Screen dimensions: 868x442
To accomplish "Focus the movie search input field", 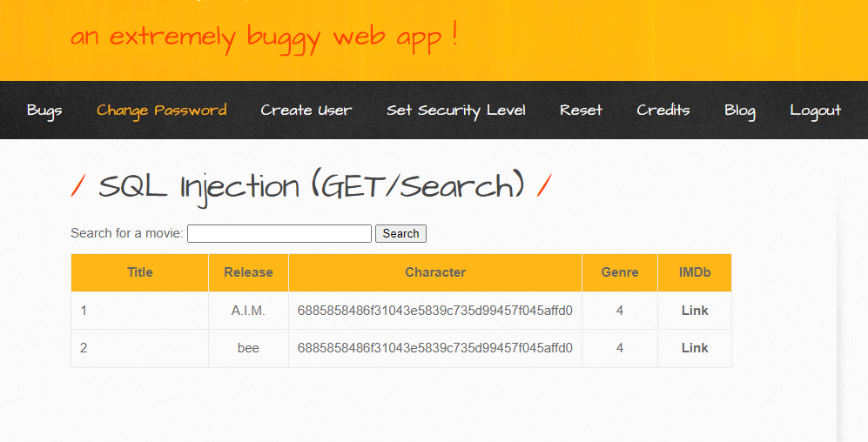I will click(279, 233).
